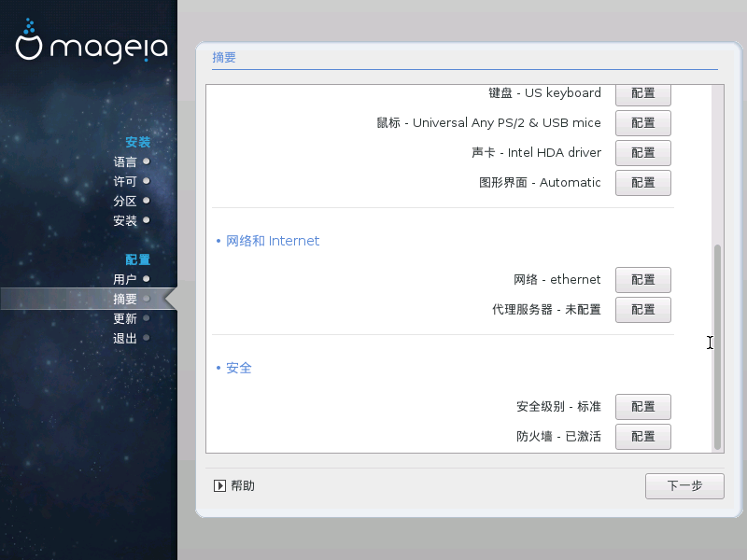The image size is (747, 560).
Task: Click the 安全级别 - 标准 label
Action: coord(558,407)
